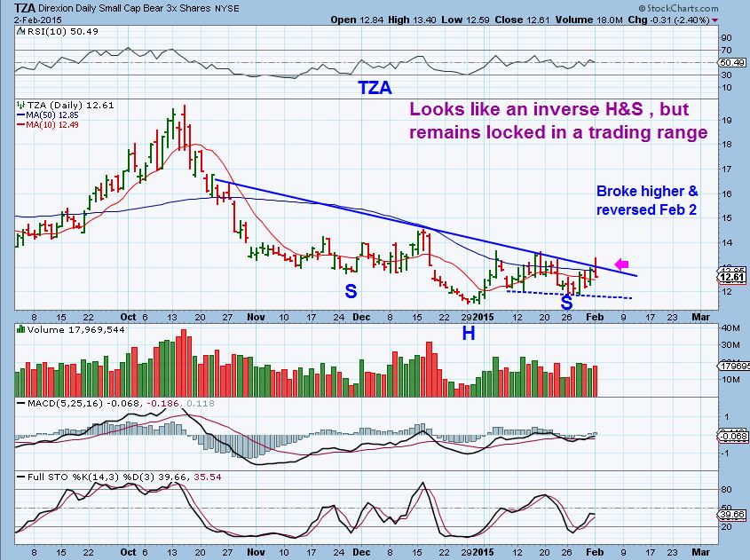Click the MACD signal value '-0.186'

pyautogui.click(x=164, y=403)
